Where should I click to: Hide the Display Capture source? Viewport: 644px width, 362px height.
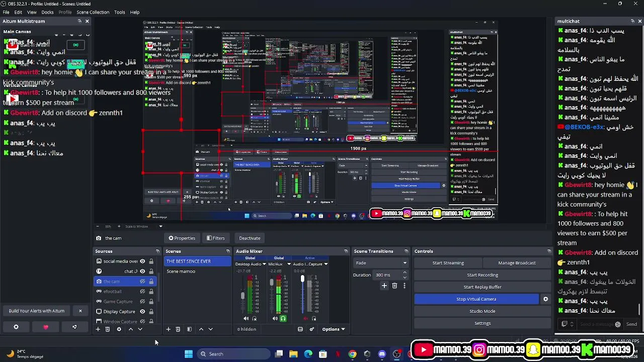[142, 312]
